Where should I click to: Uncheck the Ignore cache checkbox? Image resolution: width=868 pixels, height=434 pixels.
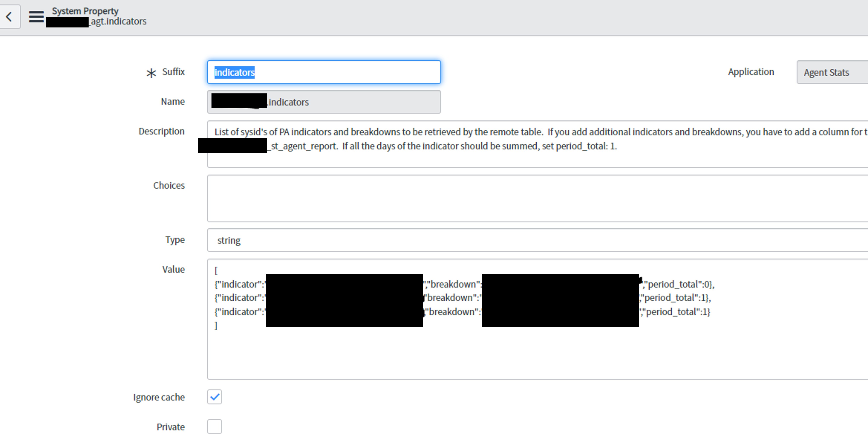215,397
